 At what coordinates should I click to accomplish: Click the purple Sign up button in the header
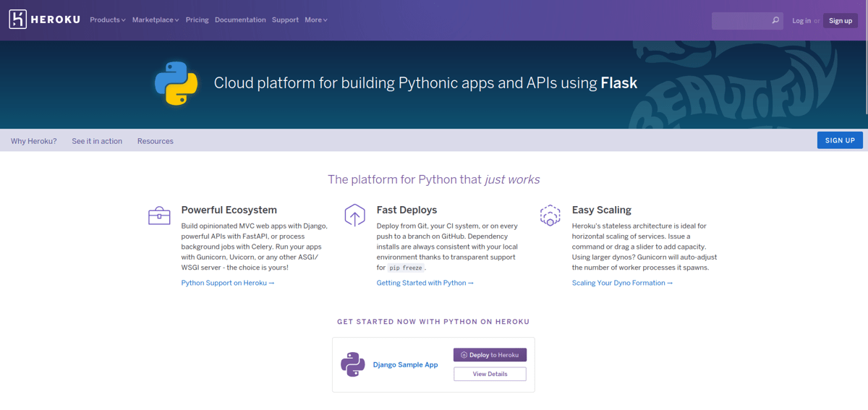841,21
